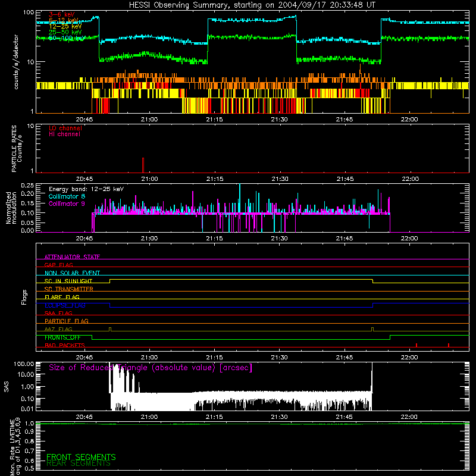Viewport: 476px width, 476px height.
Task: Click the 'SC IN SUNLIGHT' flag label
Action: coord(68,281)
